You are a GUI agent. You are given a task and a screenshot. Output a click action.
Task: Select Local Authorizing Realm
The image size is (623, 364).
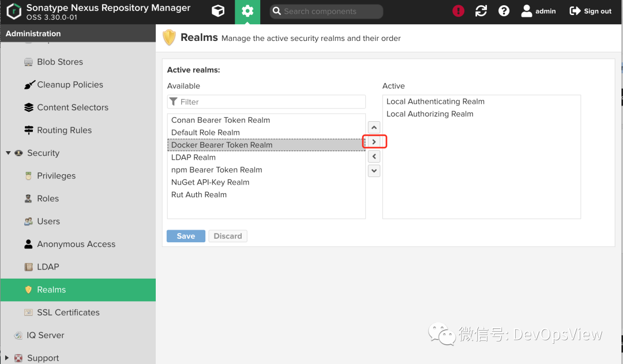481,114
